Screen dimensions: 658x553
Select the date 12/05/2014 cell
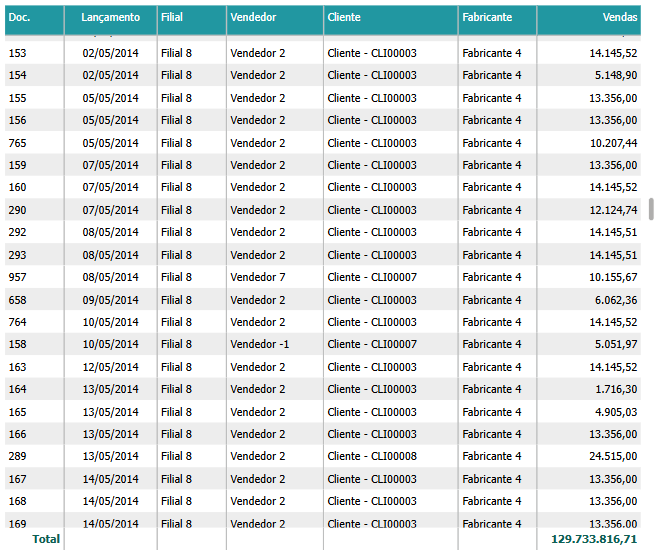pos(110,367)
